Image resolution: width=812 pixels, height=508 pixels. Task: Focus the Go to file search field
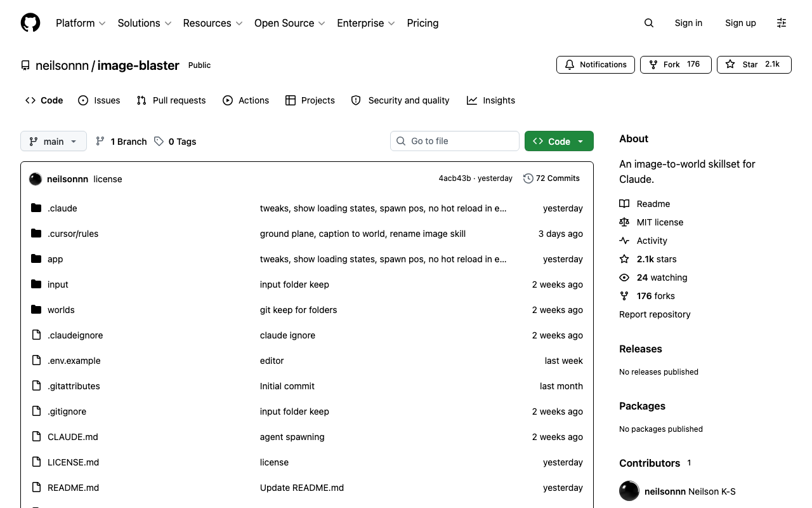455,141
